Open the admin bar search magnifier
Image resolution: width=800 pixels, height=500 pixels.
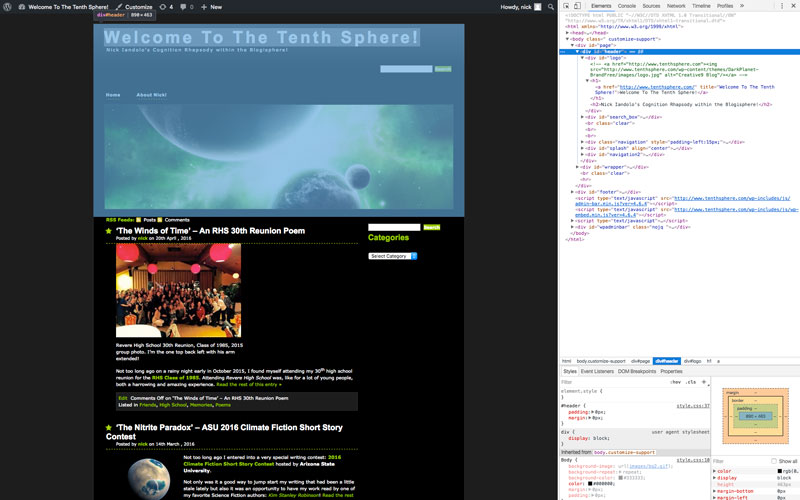(x=552, y=6)
